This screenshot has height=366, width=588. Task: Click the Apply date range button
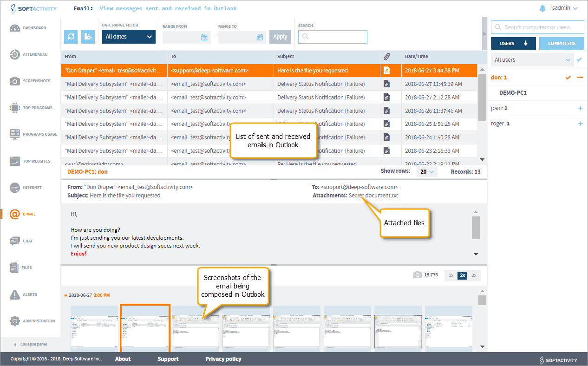(280, 37)
